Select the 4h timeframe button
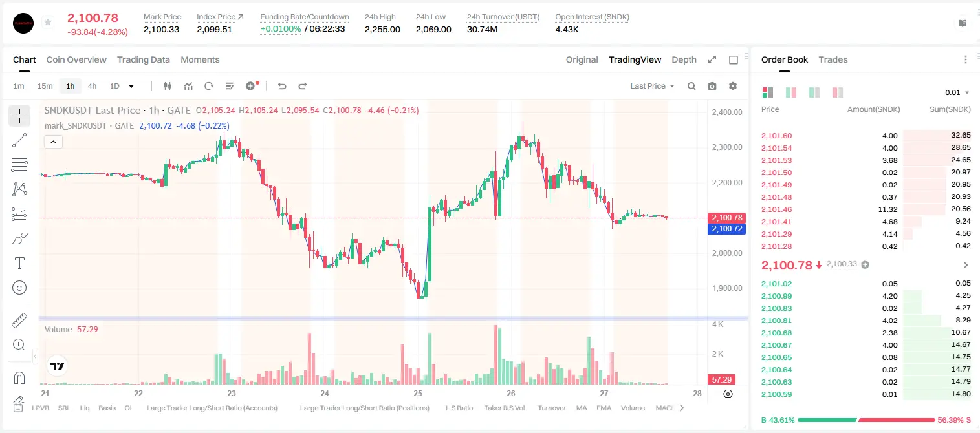This screenshot has height=433, width=980. pos(92,86)
